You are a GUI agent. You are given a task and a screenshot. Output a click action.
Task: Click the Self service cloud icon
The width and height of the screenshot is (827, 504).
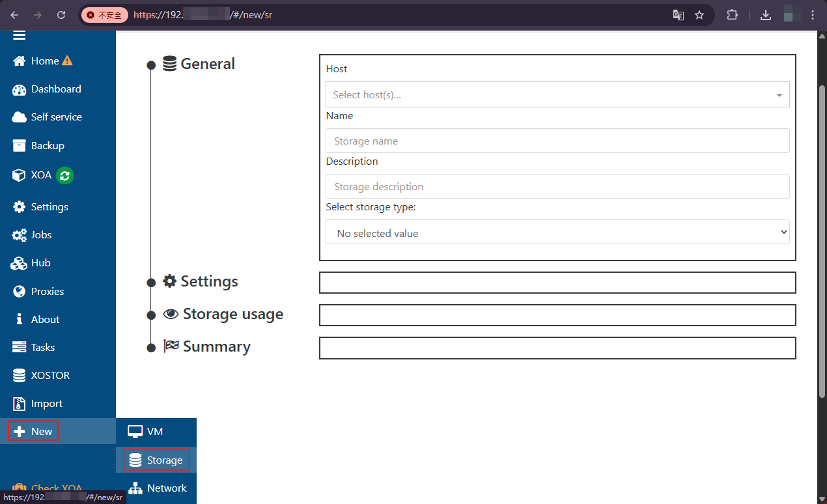[19, 117]
